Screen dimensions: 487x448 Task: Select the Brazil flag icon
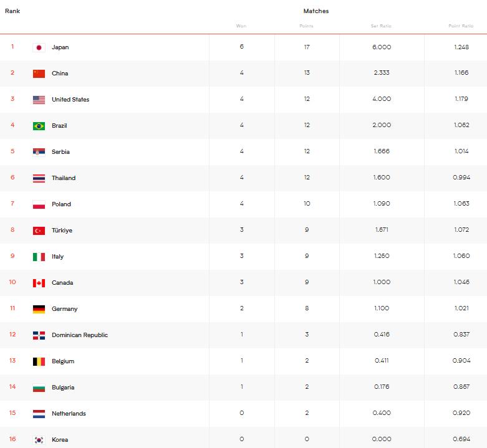click(39, 126)
